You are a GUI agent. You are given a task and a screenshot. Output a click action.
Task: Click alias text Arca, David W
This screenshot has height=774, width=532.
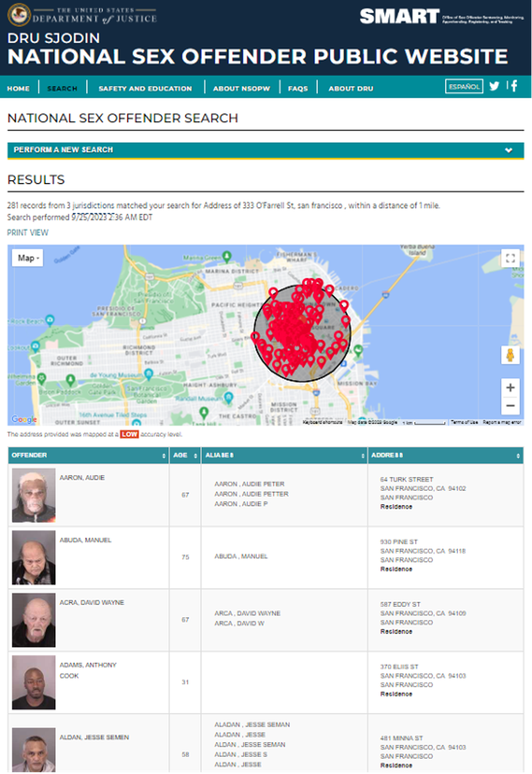click(x=239, y=624)
